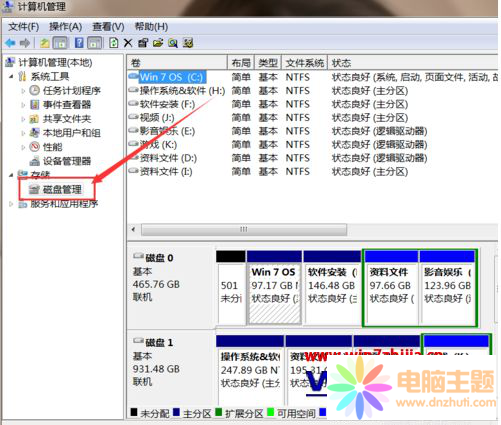The height and width of the screenshot is (425, 501).
Task: Sort by the 文件系统 column header
Action: point(305,63)
